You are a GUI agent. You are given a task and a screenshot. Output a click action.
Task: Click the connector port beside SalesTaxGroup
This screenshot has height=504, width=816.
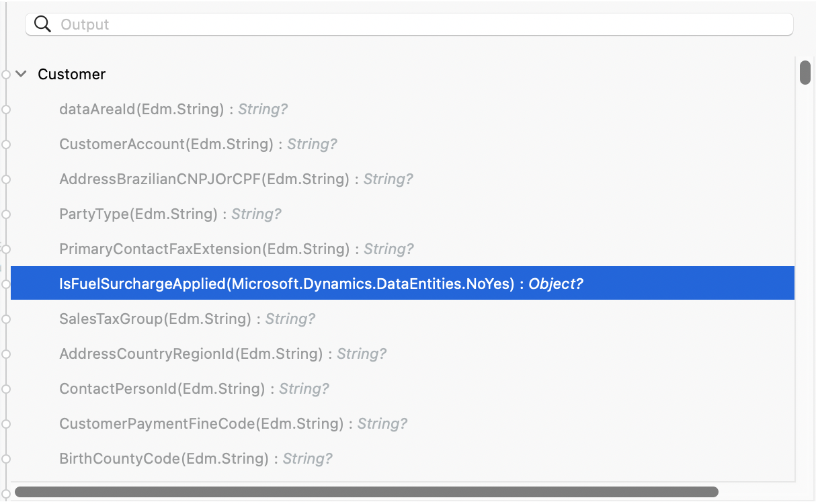coord(6,318)
